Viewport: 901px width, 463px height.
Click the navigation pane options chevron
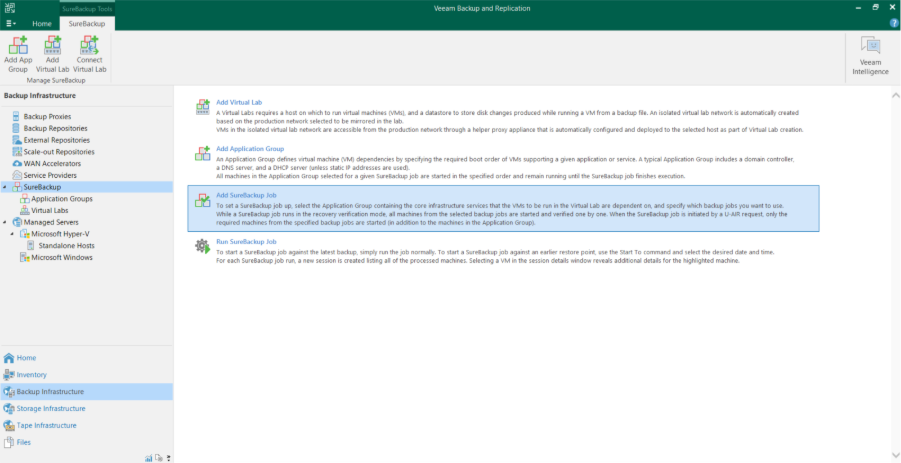click(168, 457)
